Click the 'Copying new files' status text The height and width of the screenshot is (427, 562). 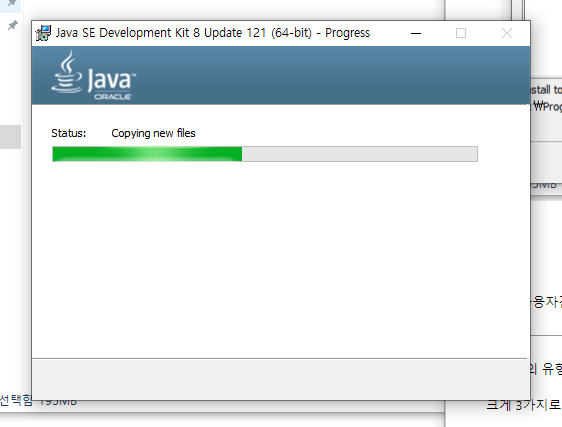tap(153, 133)
